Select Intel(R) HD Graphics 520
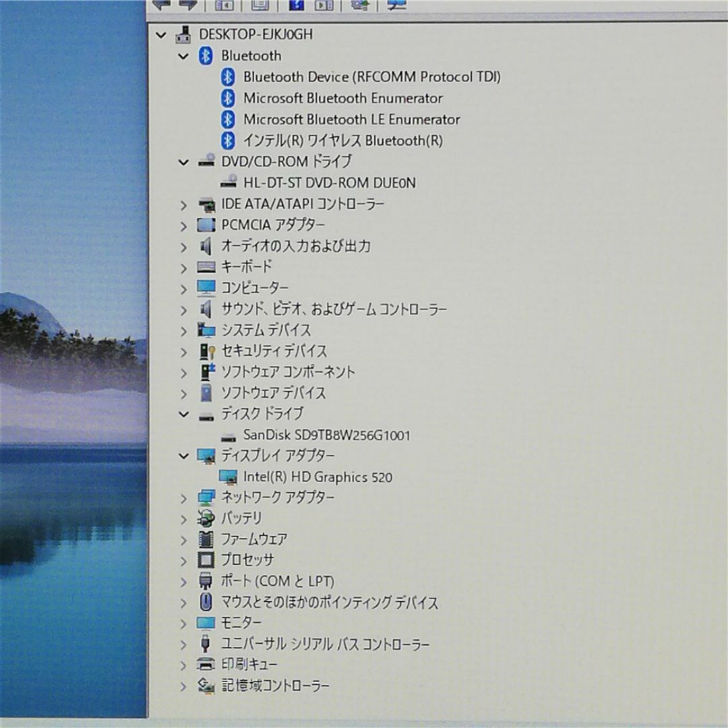The height and width of the screenshot is (728, 728). coord(317,477)
